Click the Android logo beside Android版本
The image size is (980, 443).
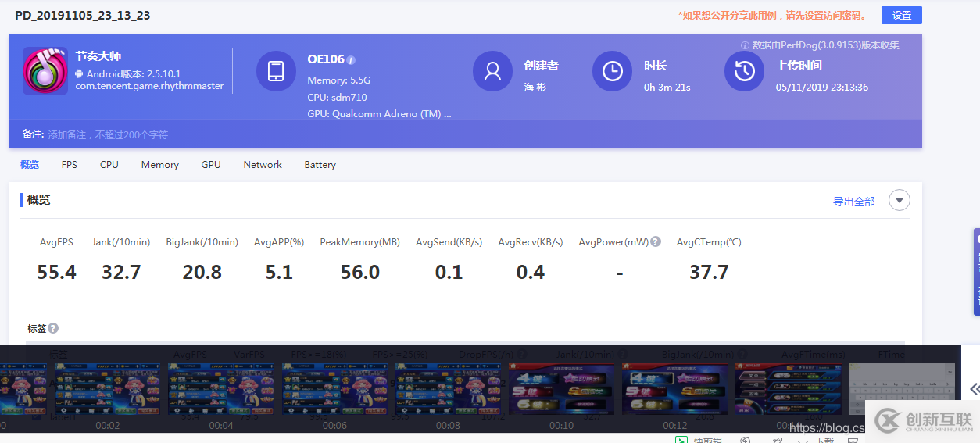[x=79, y=73]
